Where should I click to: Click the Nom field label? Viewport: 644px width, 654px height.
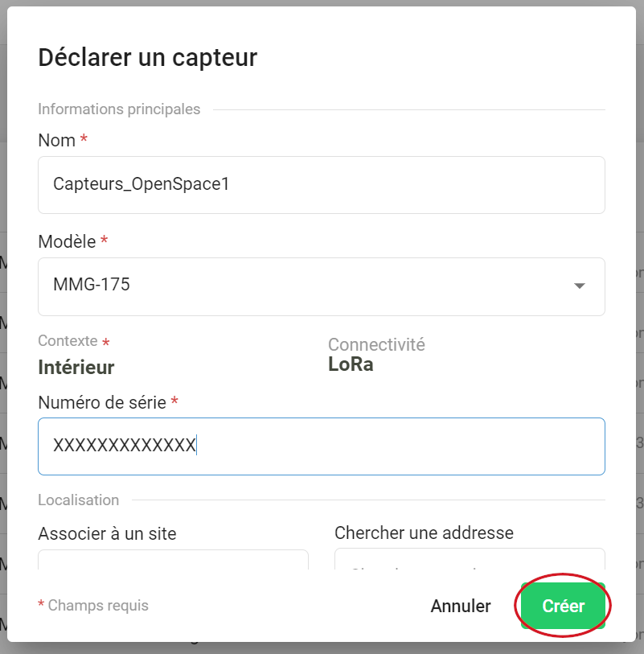click(x=57, y=140)
